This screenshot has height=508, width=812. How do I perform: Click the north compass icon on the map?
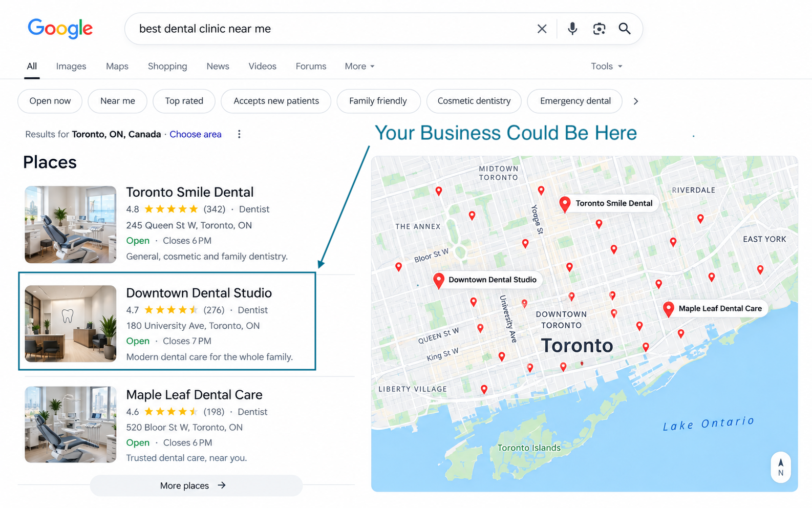(x=781, y=467)
